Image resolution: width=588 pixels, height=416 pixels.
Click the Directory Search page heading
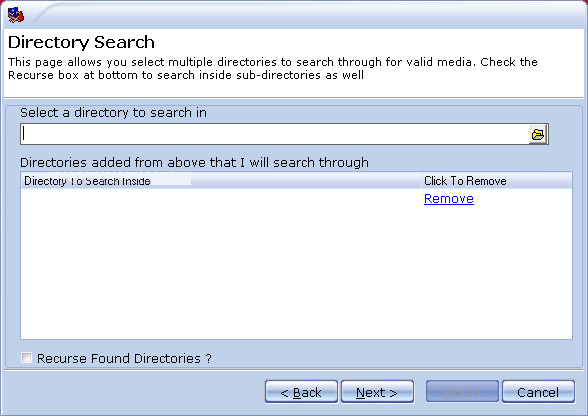81,42
